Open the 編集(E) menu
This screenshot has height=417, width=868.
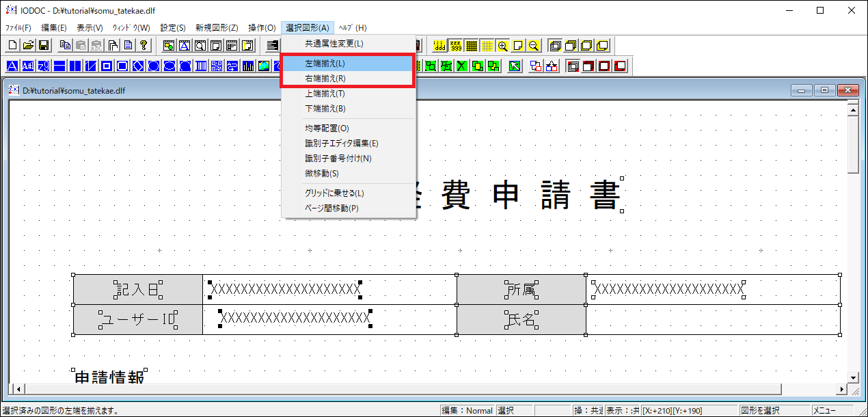pyautogui.click(x=54, y=28)
